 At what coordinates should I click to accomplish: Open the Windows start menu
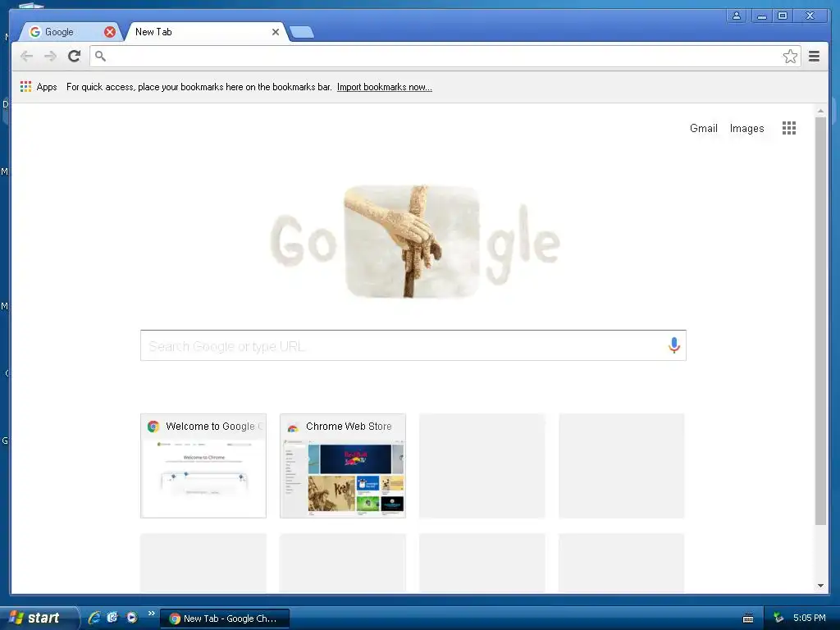pyautogui.click(x=39, y=618)
